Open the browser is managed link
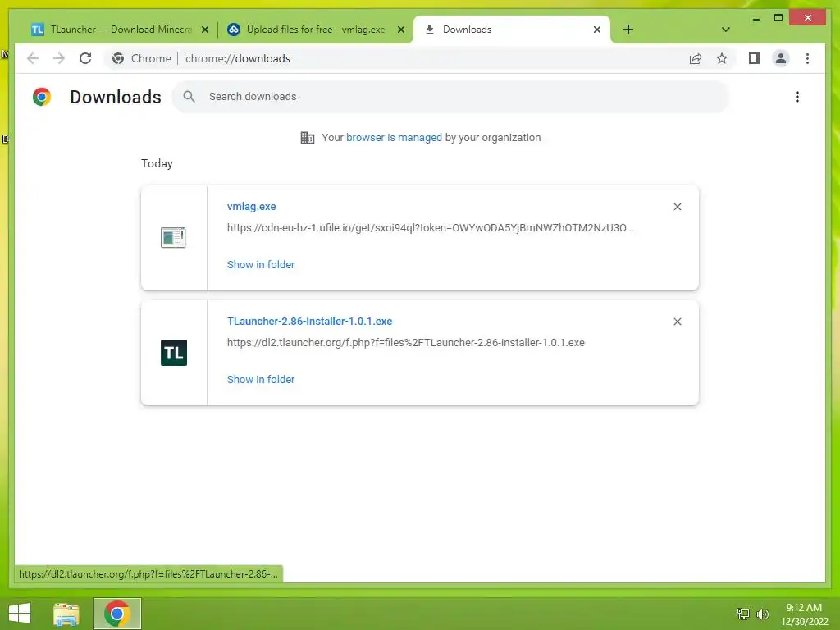840x630 pixels. (394, 138)
